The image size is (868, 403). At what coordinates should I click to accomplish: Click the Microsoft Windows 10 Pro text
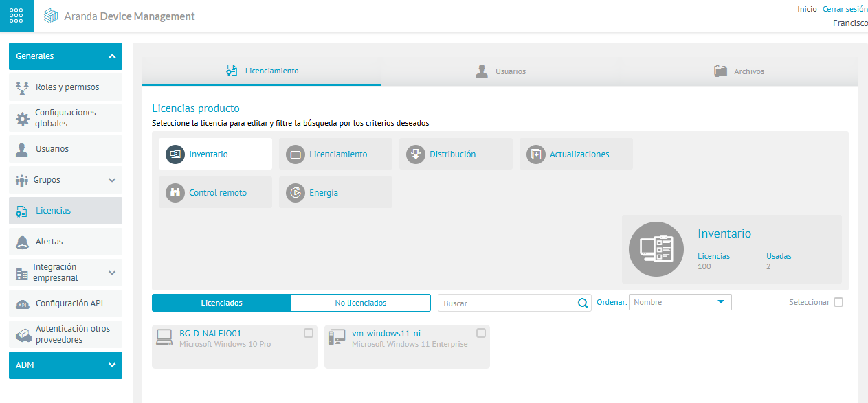225,344
